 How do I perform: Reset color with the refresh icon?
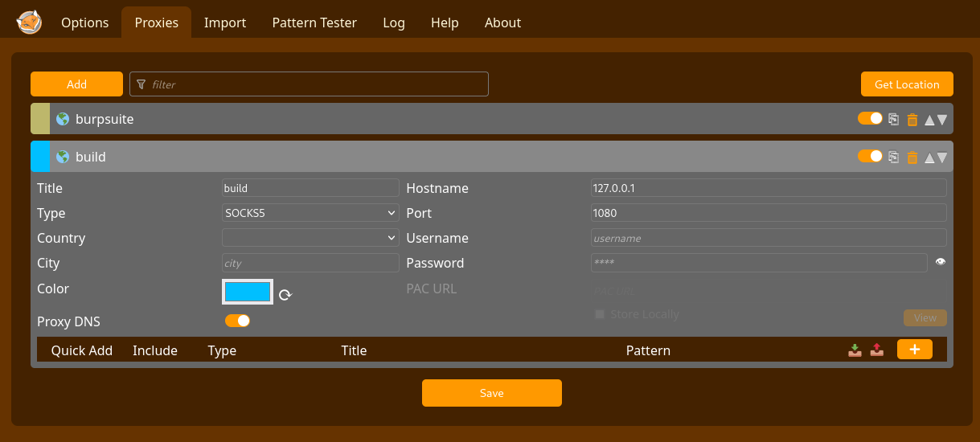(285, 295)
